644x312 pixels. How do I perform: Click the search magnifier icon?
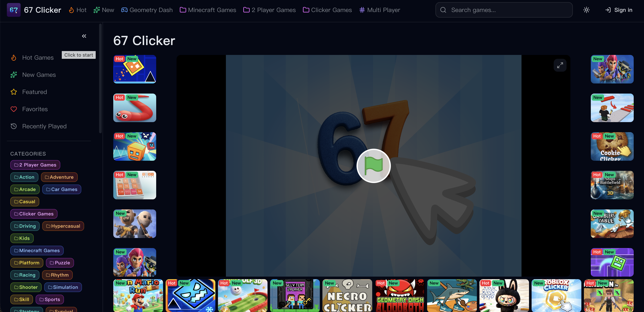pos(443,10)
